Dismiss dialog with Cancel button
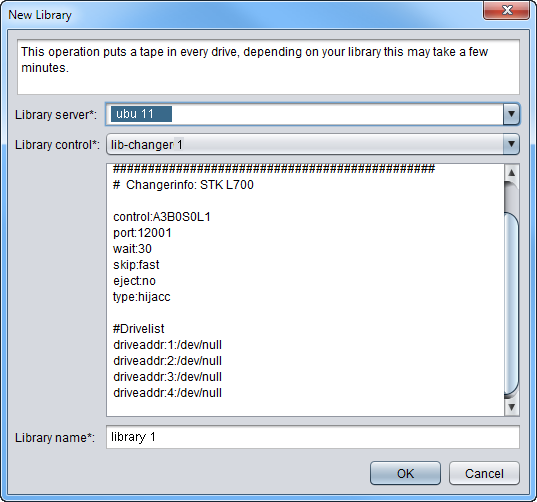537x502 pixels. pos(484,473)
